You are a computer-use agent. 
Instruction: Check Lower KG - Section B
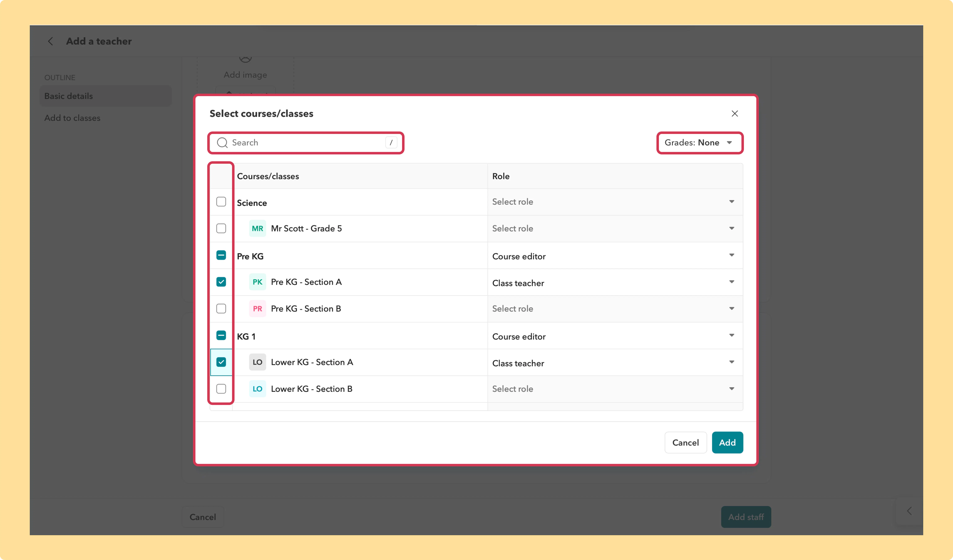coord(221,389)
